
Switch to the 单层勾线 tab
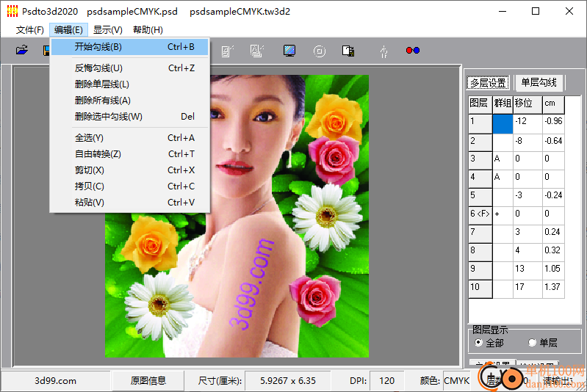pyautogui.click(x=538, y=82)
